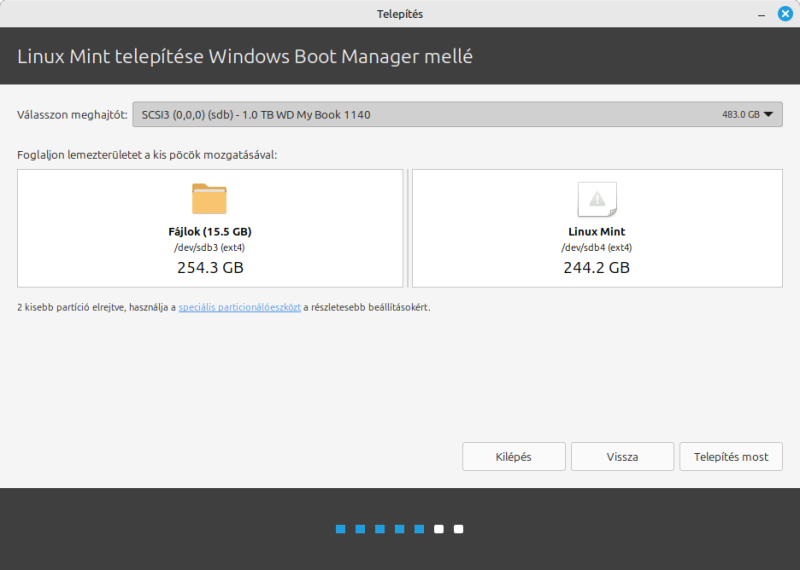Image resolution: width=800 pixels, height=570 pixels.
Task: Expand the SCSI3 WD My Book drive selector
Action: click(457, 114)
